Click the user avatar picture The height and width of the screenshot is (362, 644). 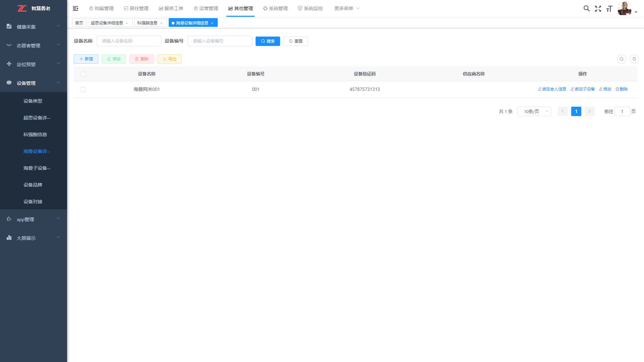coord(624,8)
